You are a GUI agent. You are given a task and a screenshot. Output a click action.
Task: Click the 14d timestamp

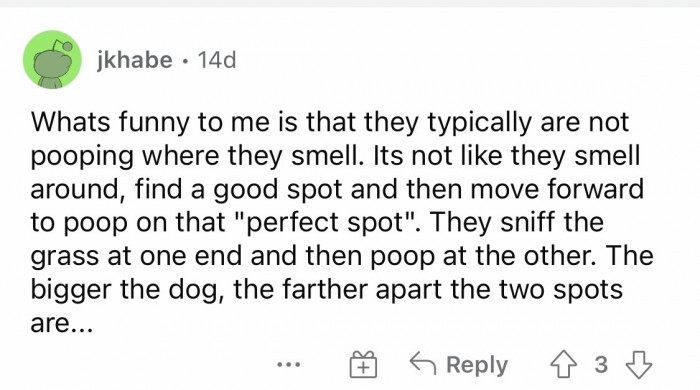217,60
